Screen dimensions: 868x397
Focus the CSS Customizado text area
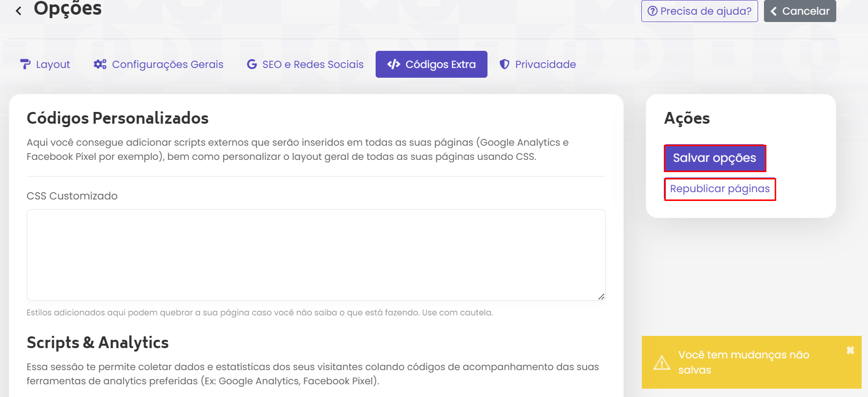316,254
